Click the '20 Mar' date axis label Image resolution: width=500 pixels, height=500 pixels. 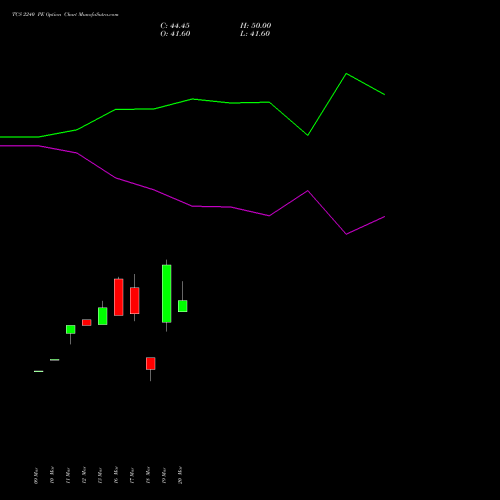[x=180, y=475]
